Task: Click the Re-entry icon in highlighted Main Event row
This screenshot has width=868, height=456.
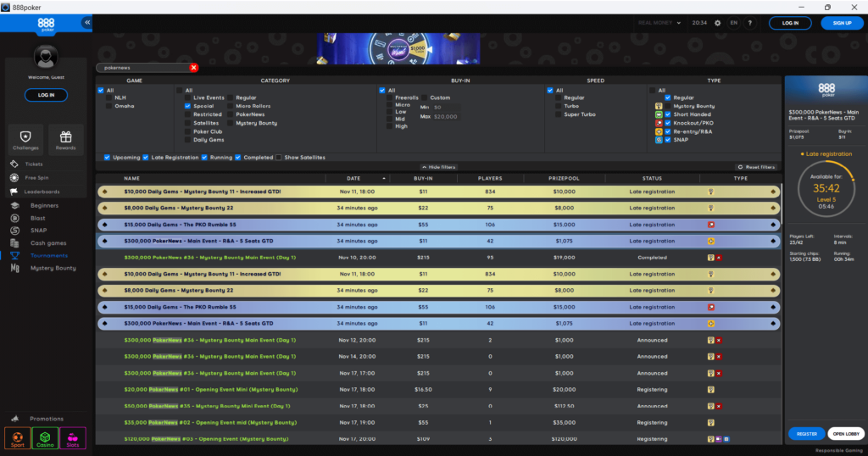Action: (711, 242)
